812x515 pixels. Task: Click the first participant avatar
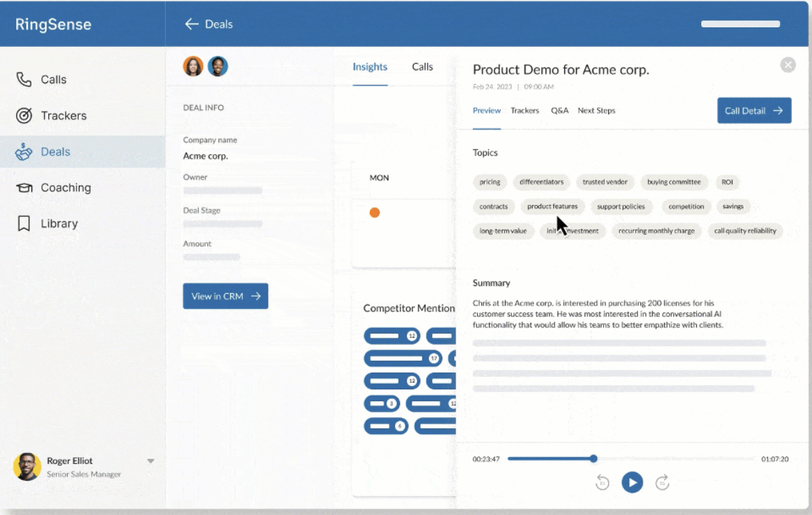pyautogui.click(x=193, y=66)
